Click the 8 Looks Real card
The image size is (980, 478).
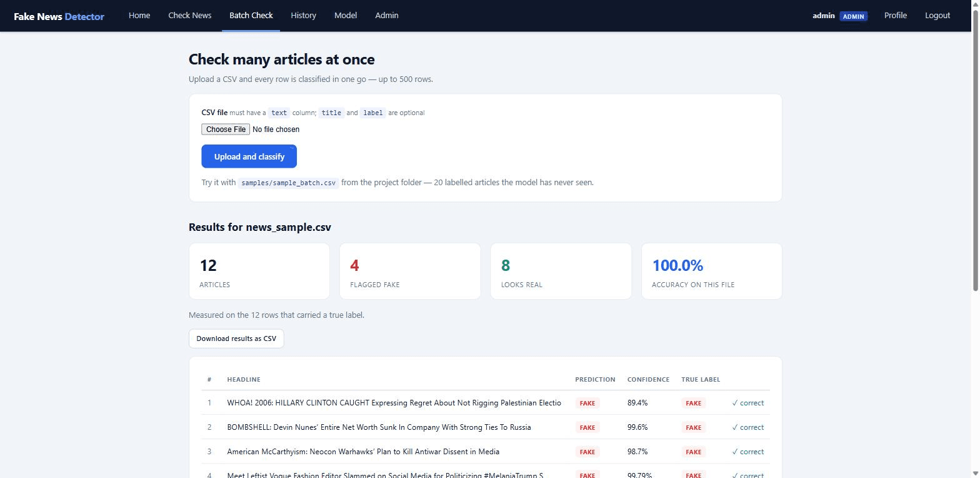[x=561, y=271]
